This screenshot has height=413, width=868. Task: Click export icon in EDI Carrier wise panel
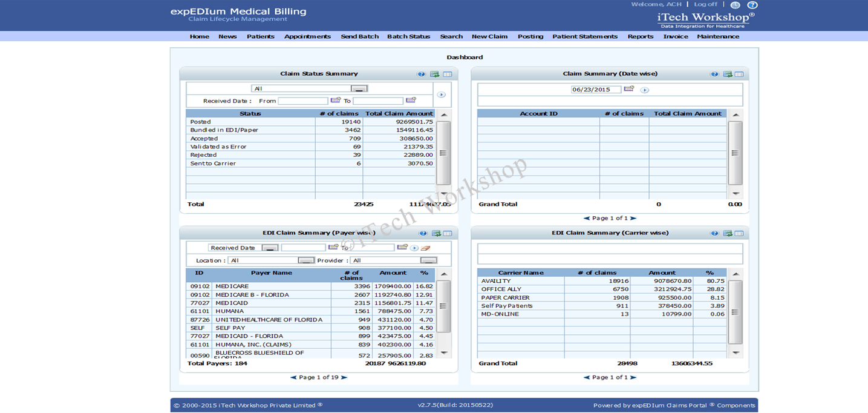(728, 233)
